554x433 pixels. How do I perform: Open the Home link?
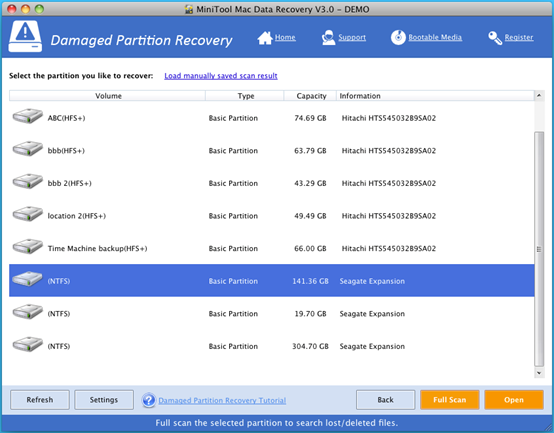[285, 37]
